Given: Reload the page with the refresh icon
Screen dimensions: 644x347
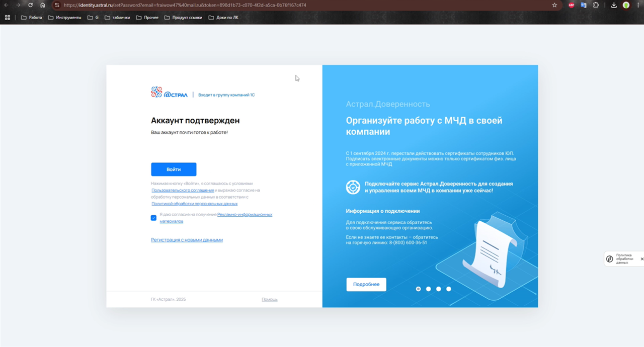Looking at the screenshot, I should pyautogui.click(x=30, y=5).
